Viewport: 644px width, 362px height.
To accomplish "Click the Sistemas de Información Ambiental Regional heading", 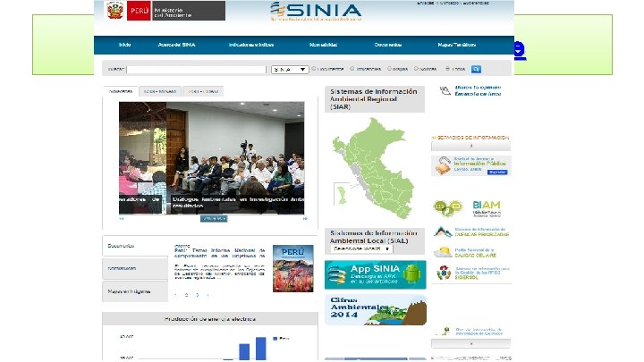I will pos(374,99).
